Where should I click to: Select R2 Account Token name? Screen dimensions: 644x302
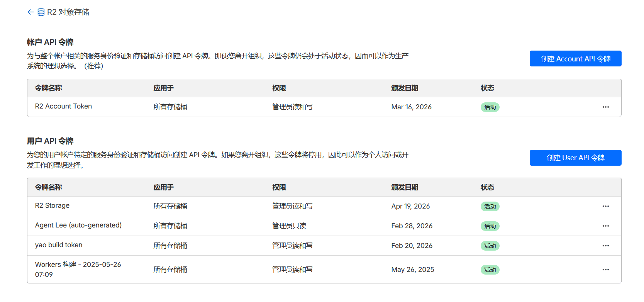click(x=63, y=106)
